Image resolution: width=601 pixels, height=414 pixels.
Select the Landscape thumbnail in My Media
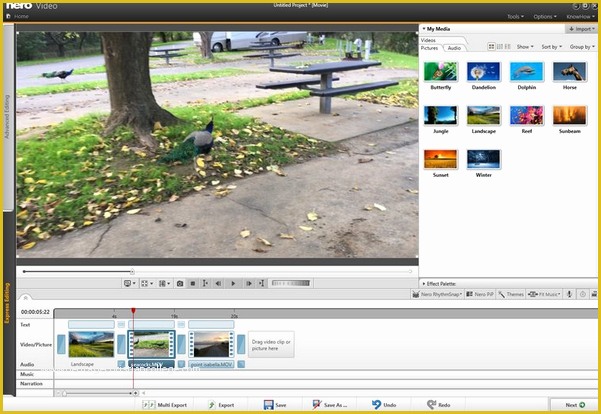click(484, 115)
